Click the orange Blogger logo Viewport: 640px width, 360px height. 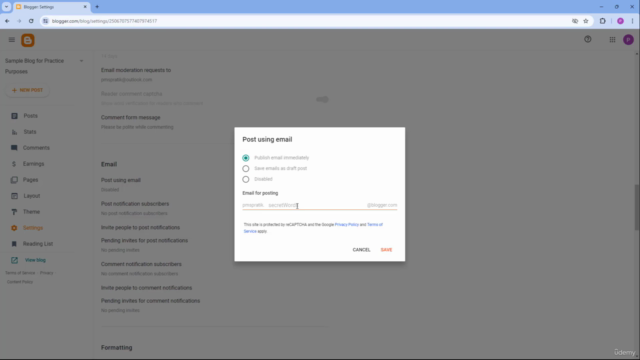tap(28, 40)
